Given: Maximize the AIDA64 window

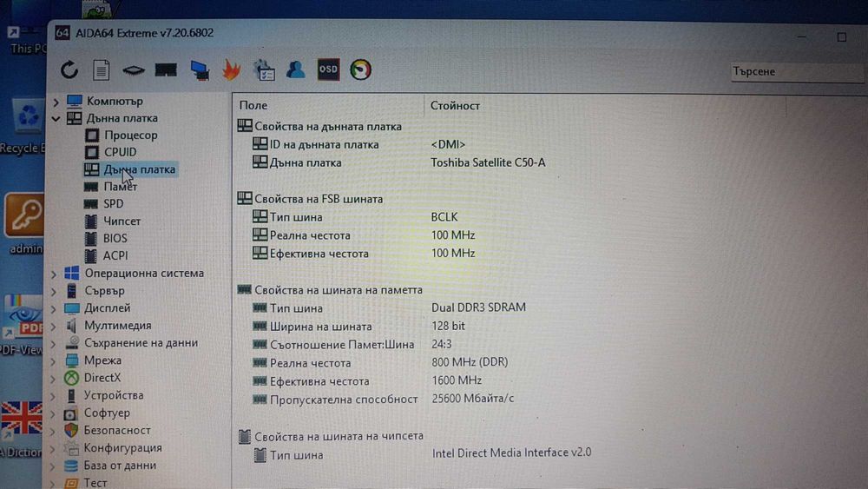Looking at the screenshot, I should (x=841, y=37).
